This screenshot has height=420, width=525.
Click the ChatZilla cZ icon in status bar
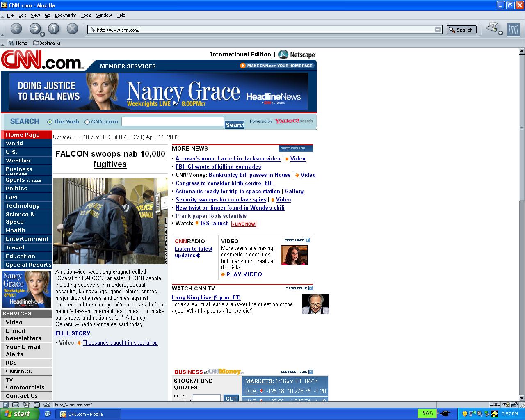point(46,405)
